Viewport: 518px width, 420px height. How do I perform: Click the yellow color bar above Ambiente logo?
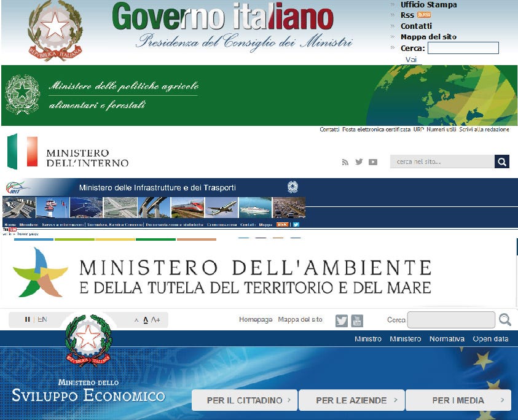tap(115, 239)
